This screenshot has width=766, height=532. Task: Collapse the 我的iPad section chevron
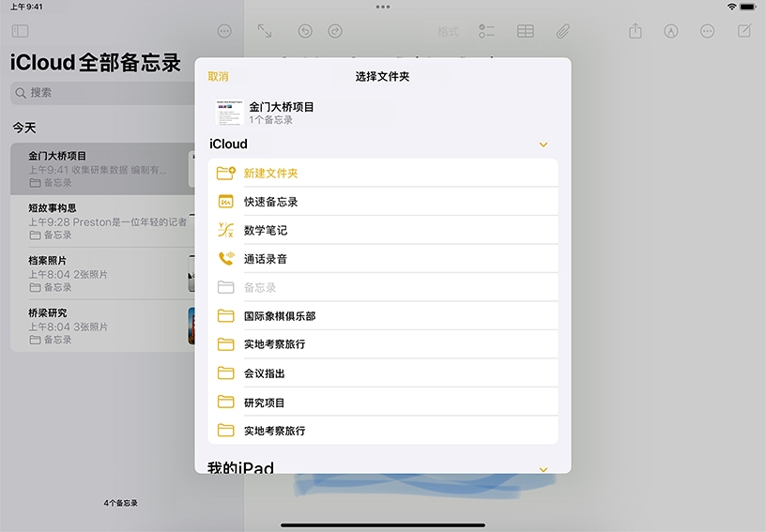click(543, 468)
